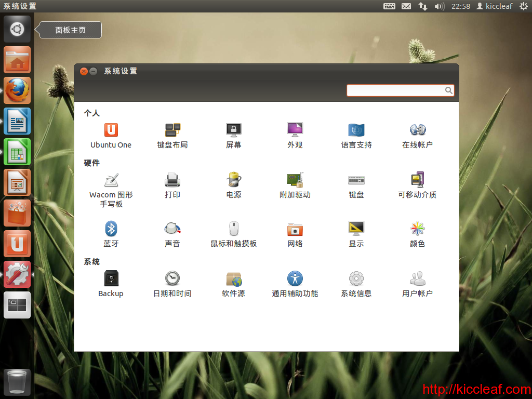Open the Trash in launcher
Image resolution: width=532 pixels, height=399 pixels.
tap(17, 382)
